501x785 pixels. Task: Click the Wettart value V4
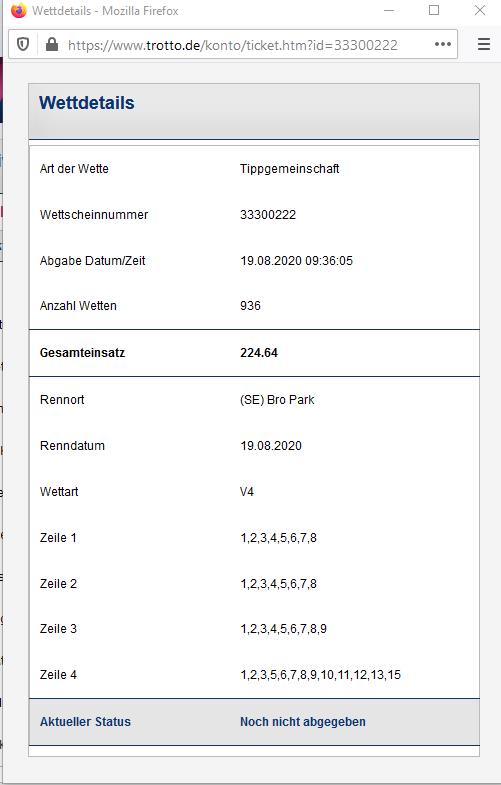pyautogui.click(x=247, y=492)
